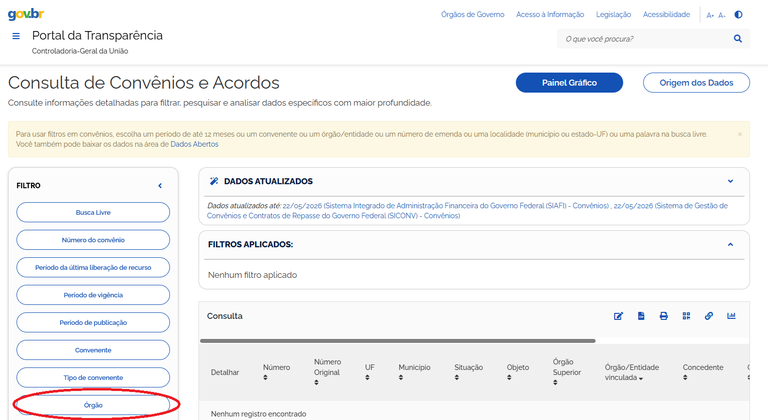Screen dimensions: 768x420
Task: Collapse the FILTROS APLICADOS section chevron
Action: coord(730,245)
